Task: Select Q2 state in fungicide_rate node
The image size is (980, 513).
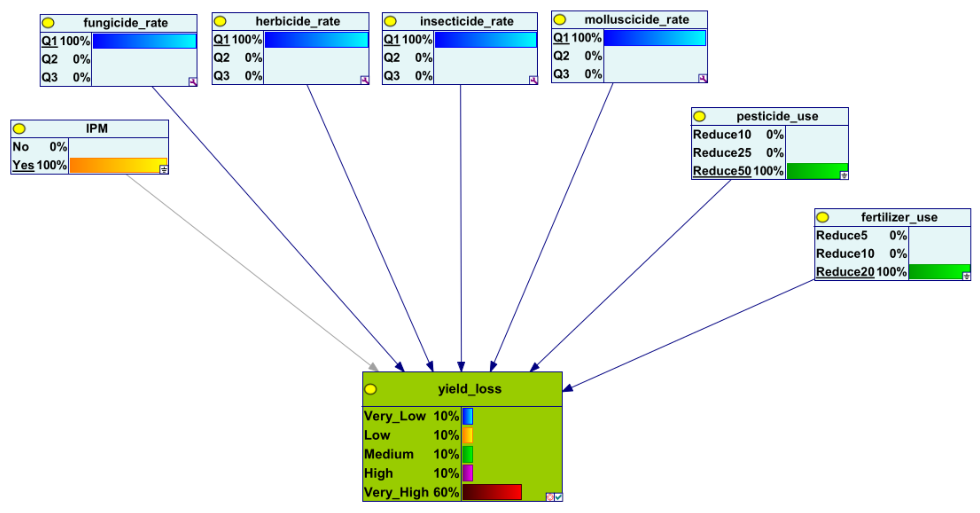Action: click(50, 59)
